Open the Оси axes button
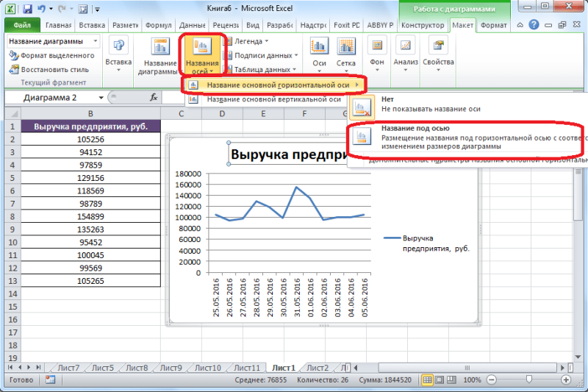The width and height of the screenshot is (588, 392). click(x=320, y=55)
